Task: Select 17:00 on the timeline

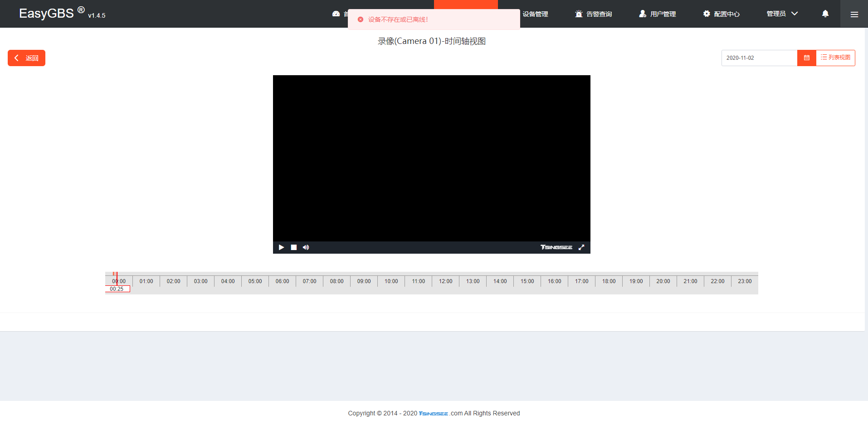Action: click(x=581, y=281)
